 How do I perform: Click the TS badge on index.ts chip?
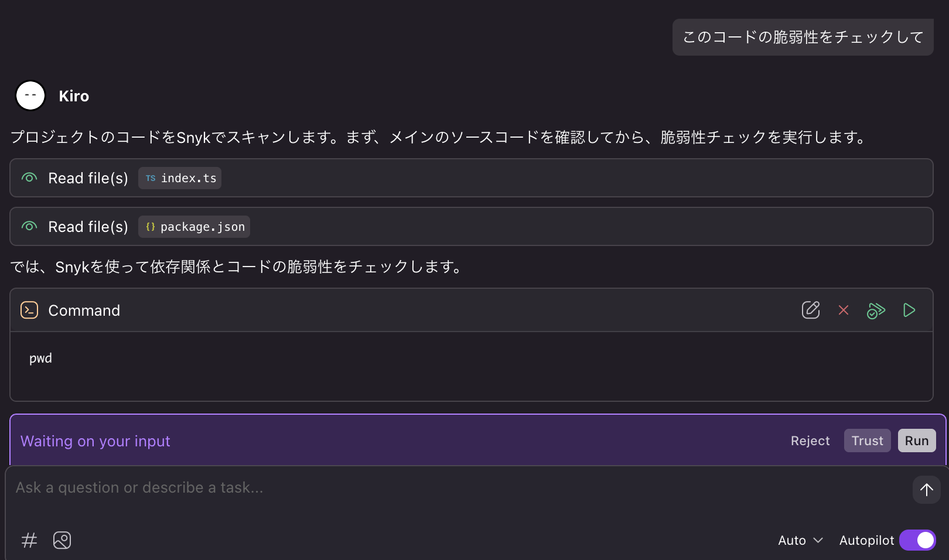pos(151,178)
